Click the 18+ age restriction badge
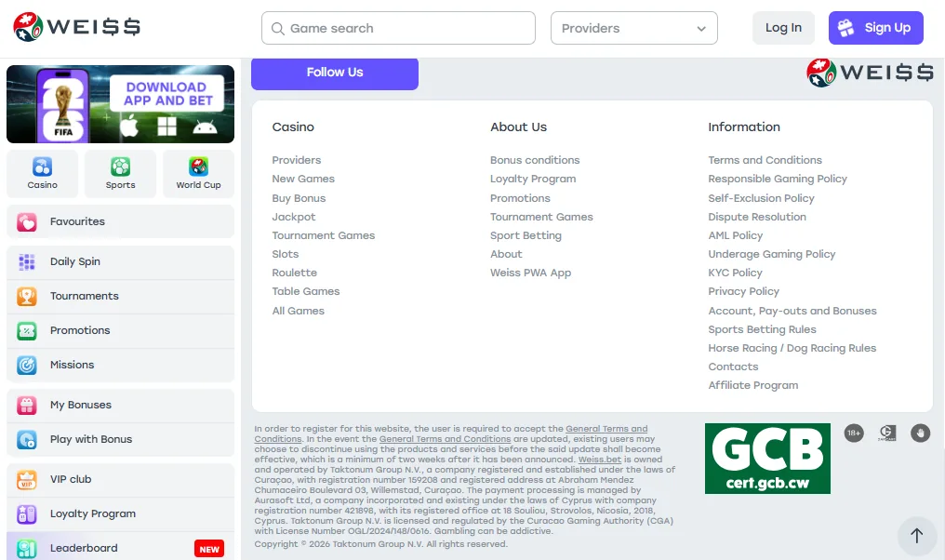The width and height of the screenshot is (945, 560). pos(854,433)
